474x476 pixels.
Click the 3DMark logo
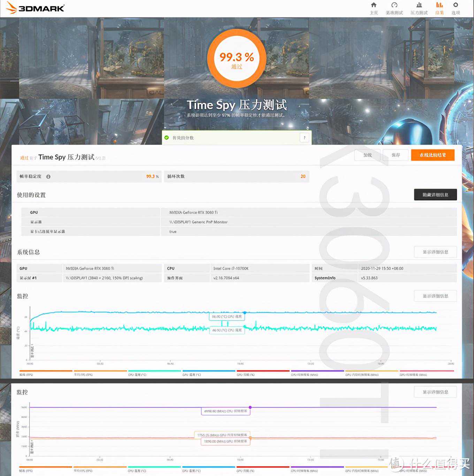pos(35,8)
